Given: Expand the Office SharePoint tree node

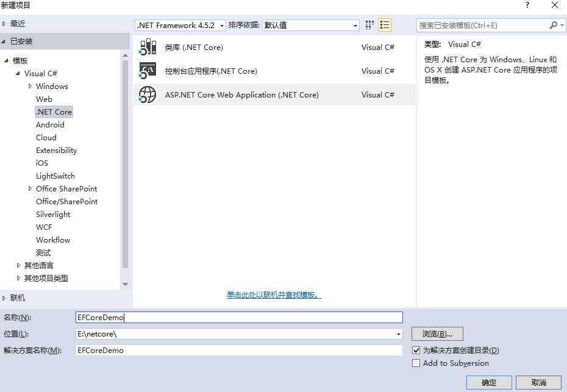Looking at the screenshot, I should coord(30,188).
